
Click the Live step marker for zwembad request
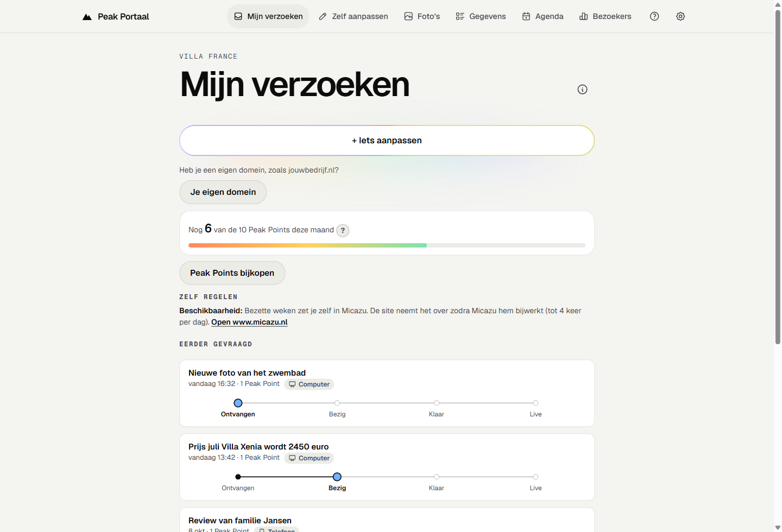pos(535,403)
